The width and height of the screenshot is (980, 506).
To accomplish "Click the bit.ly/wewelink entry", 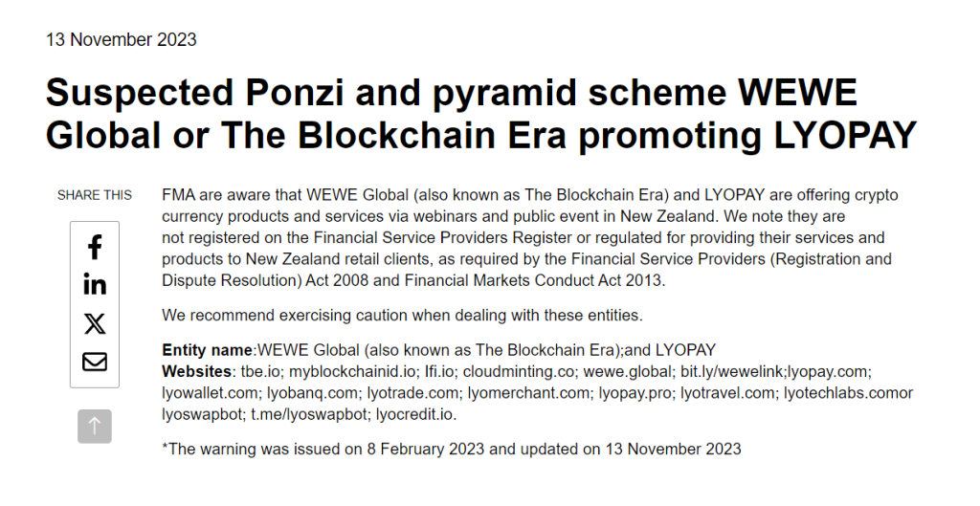I will coord(730,372).
